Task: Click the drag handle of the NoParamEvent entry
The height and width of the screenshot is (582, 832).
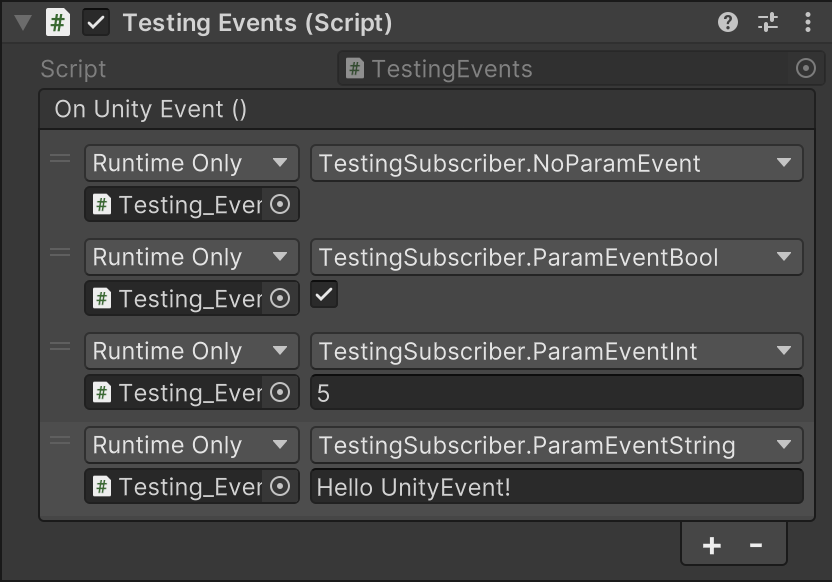Action: point(60,159)
